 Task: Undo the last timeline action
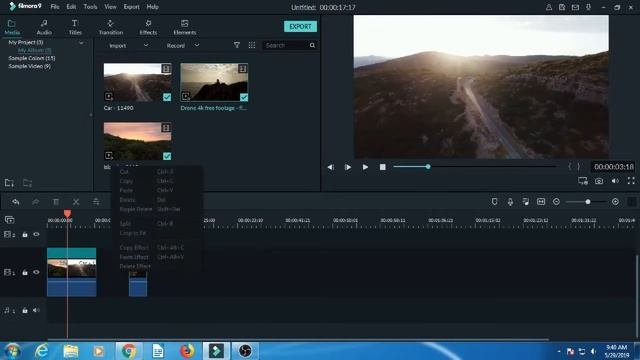point(16,202)
